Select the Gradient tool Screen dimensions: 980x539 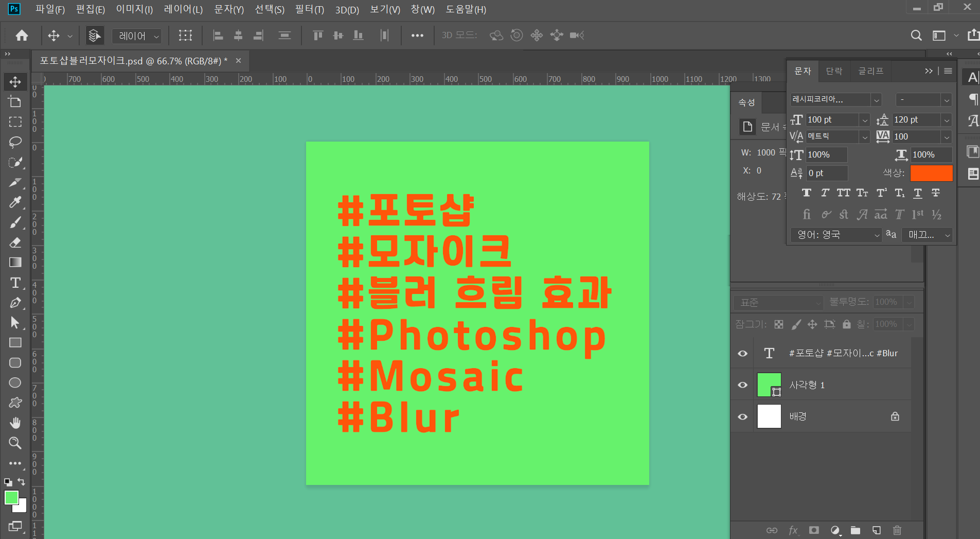15,263
